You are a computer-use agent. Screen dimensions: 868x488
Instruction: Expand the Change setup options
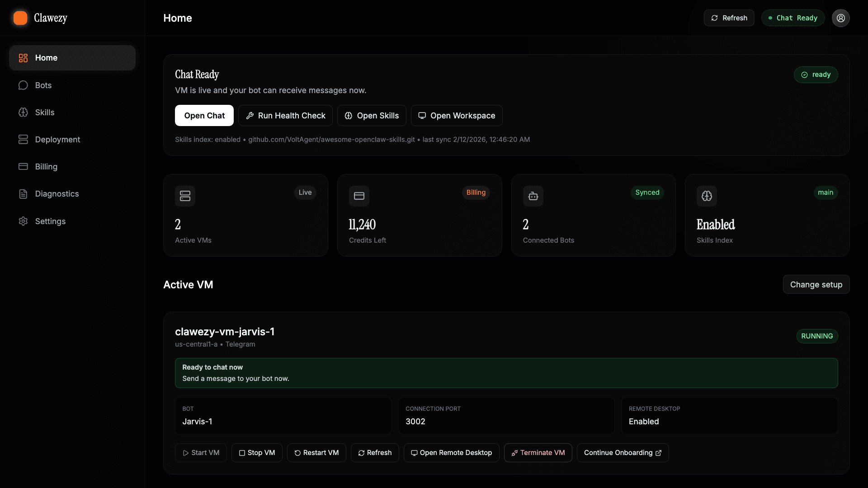[x=816, y=284]
